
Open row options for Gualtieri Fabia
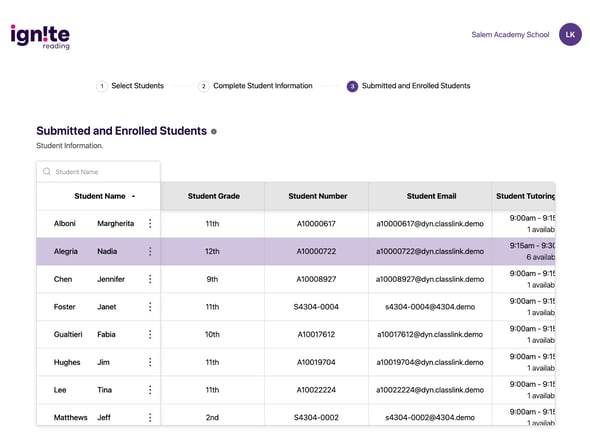point(150,334)
